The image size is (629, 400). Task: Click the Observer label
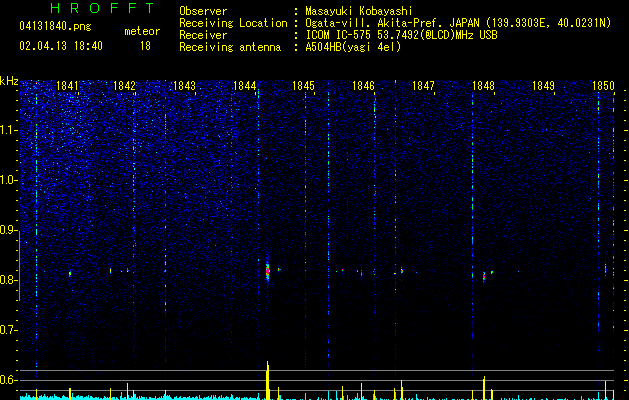tap(203, 11)
